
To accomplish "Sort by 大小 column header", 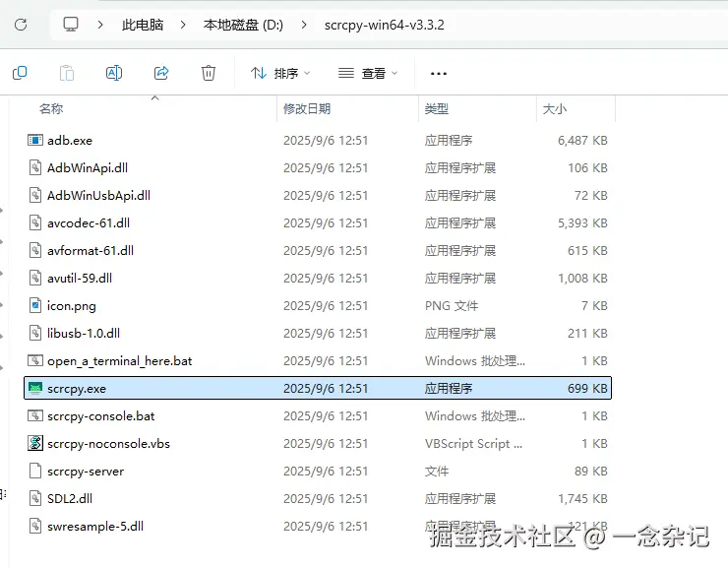I will click(x=554, y=109).
